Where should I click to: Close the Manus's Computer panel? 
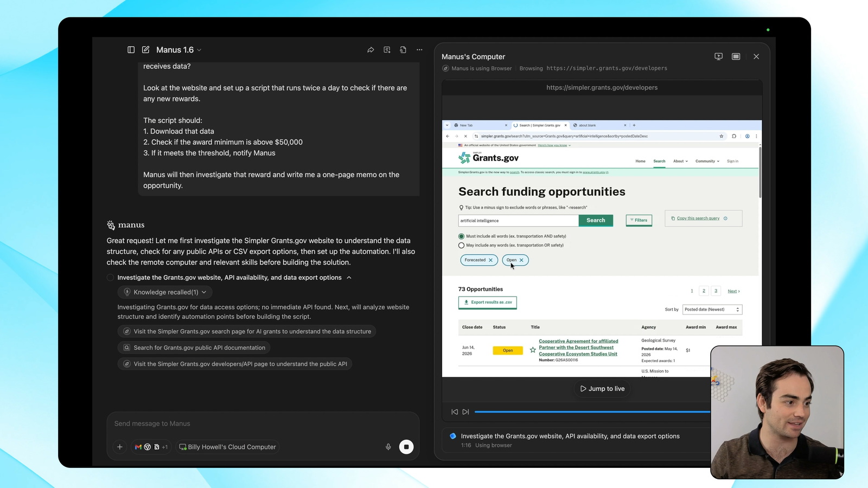click(756, 56)
